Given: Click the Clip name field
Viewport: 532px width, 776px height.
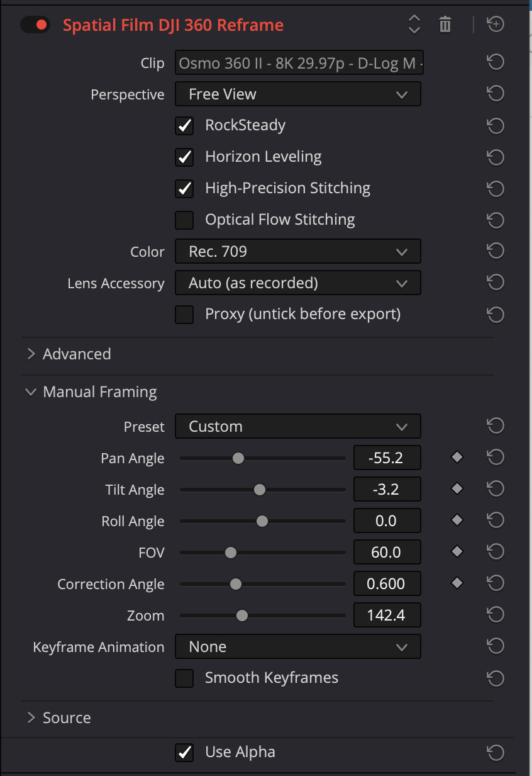Looking at the screenshot, I should 299,63.
